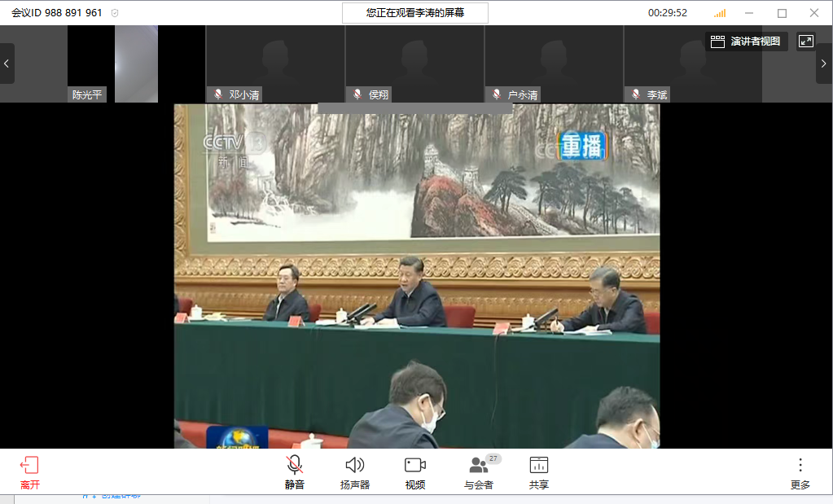Switch to the presenter view layout
Image resolution: width=833 pixels, height=504 pixels.
pos(747,42)
